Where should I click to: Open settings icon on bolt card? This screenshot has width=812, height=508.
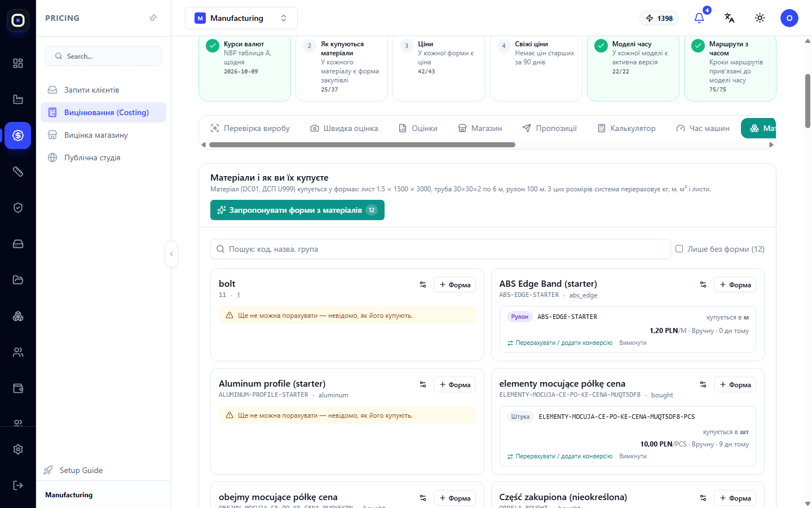(x=423, y=284)
